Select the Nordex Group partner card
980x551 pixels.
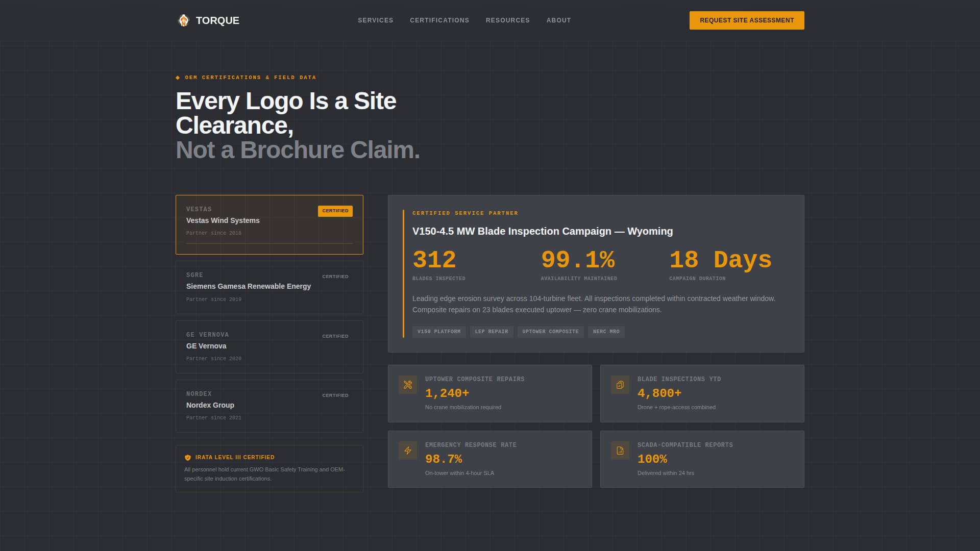[269, 406]
